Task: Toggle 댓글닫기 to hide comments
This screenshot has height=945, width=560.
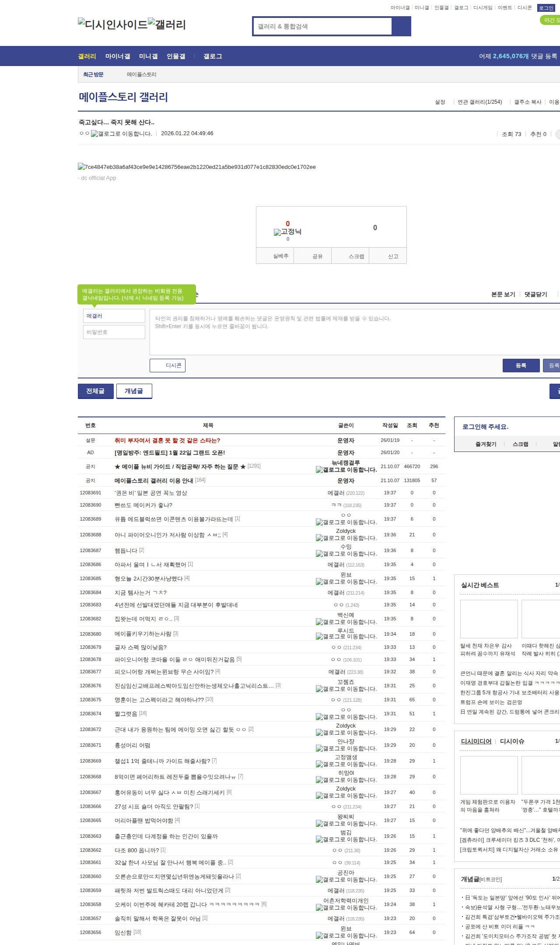Action: [535, 294]
